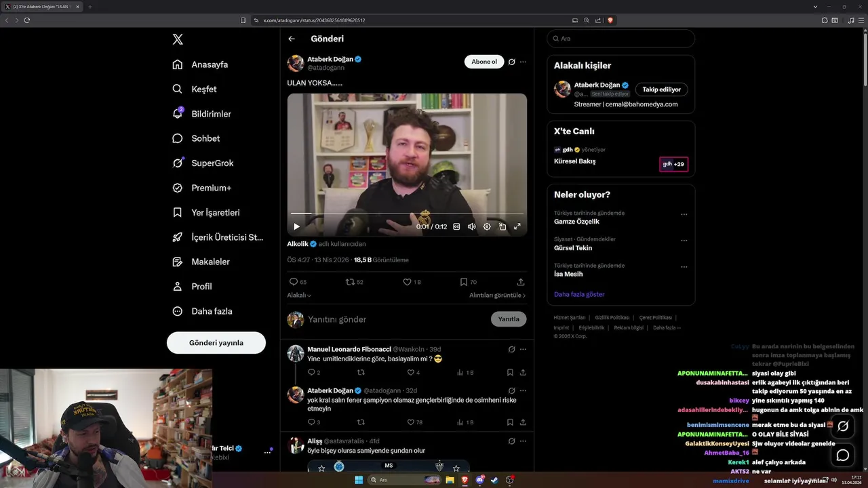Like the main post with 1 B likes
The width and height of the screenshot is (868, 488).
(x=412, y=282)
